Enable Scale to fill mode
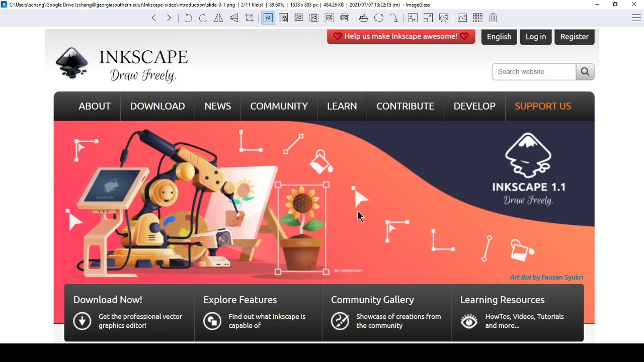Viewport: 644px width, 362px height. (345, 18)
